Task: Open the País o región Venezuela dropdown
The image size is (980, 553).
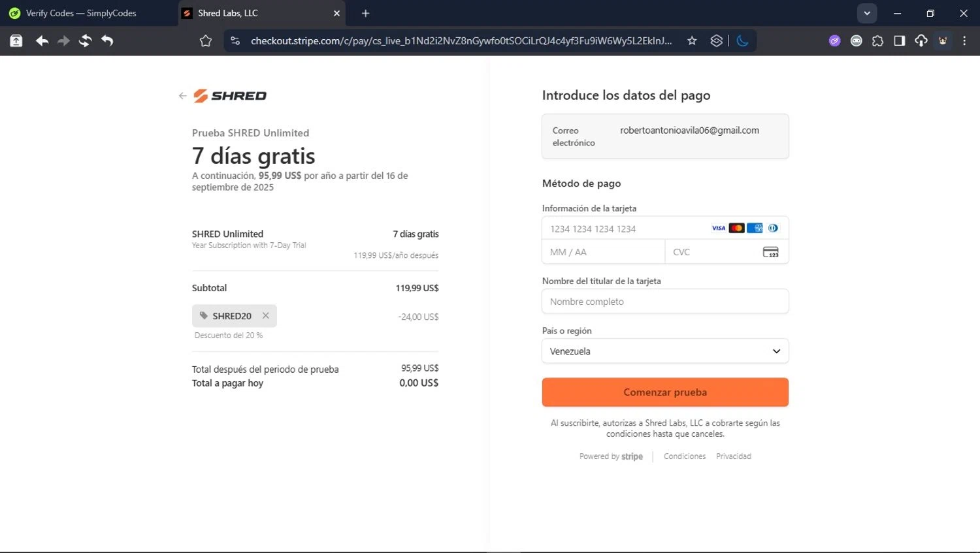Action: point(665,351)
